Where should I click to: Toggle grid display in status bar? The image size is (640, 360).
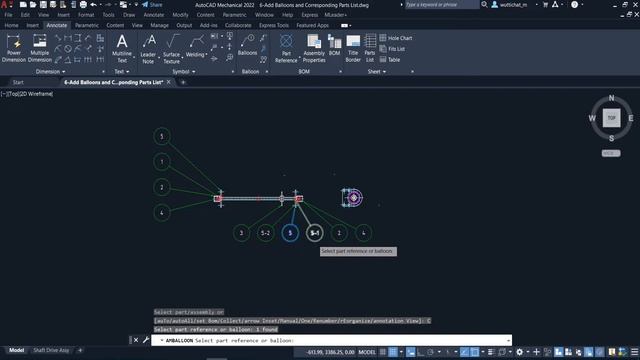tap(382, 352)
